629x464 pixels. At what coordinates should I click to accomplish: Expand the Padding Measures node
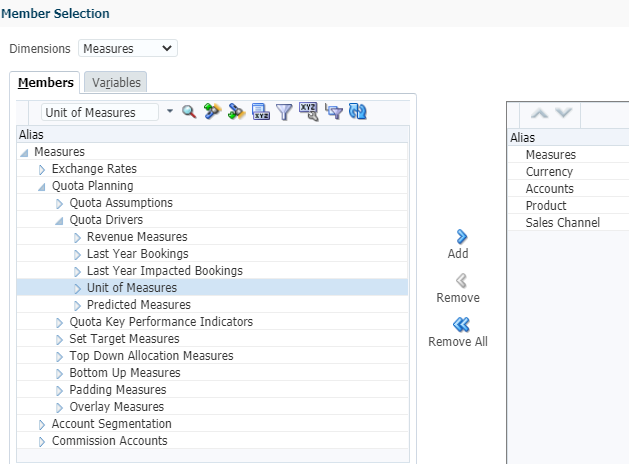point(59,391)
